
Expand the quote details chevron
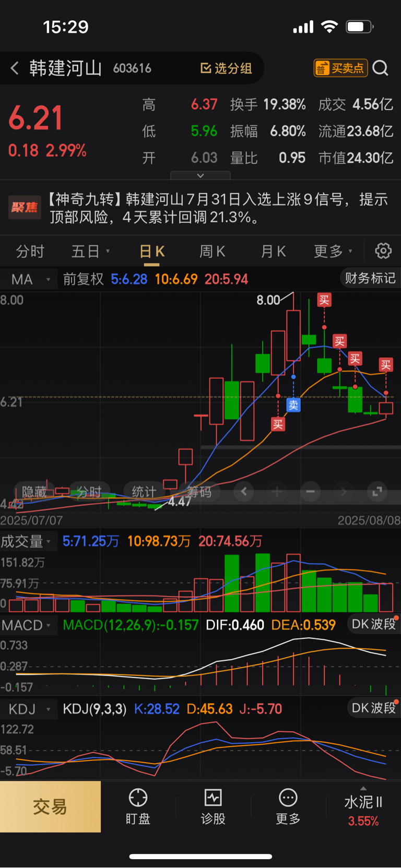tap(200, 175)
